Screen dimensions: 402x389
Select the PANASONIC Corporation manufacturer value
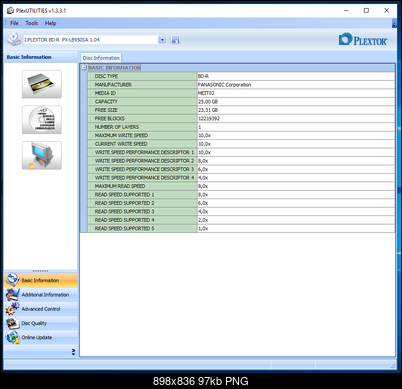pos(224,85)
